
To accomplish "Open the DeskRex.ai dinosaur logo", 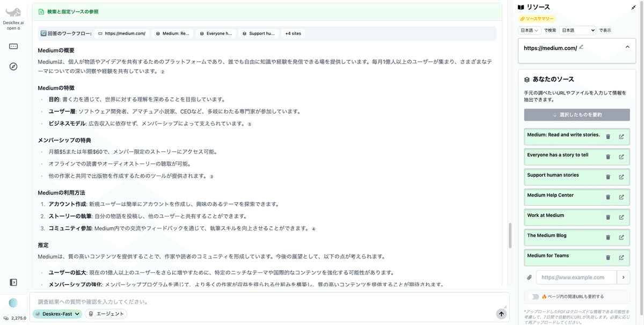I will point(13,12).
